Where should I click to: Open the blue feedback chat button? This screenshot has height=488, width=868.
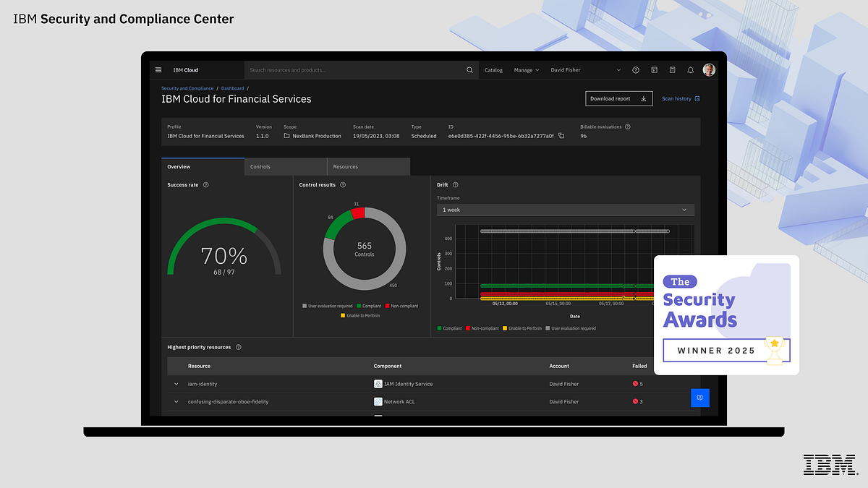click(x=700, y=398)
